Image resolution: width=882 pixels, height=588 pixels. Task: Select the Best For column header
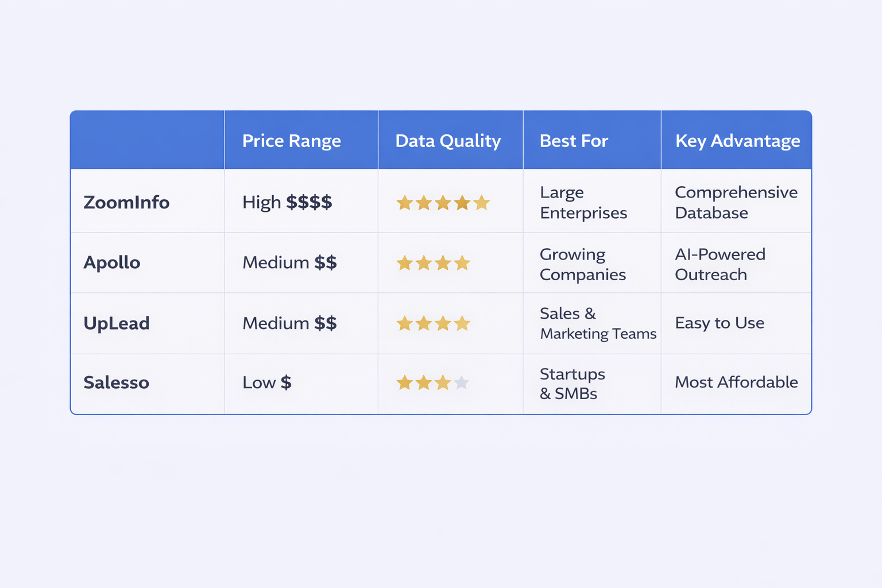(x=574, y=141)
